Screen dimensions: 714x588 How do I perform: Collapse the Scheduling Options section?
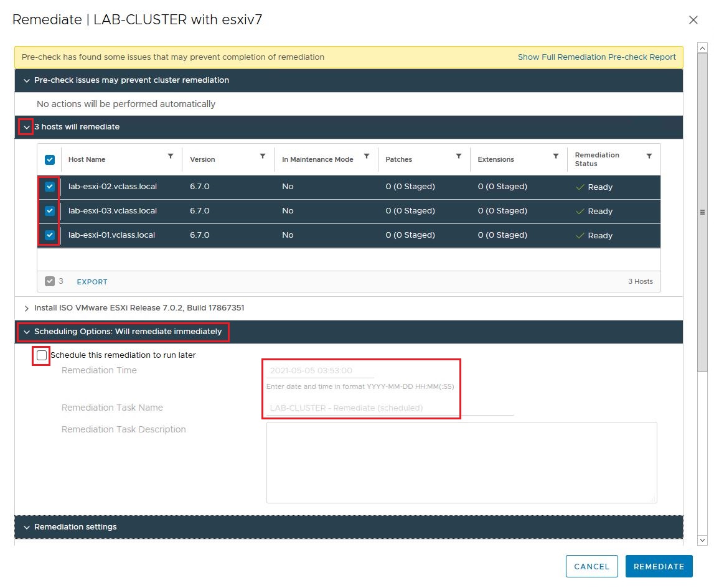[x=26, y=332]
